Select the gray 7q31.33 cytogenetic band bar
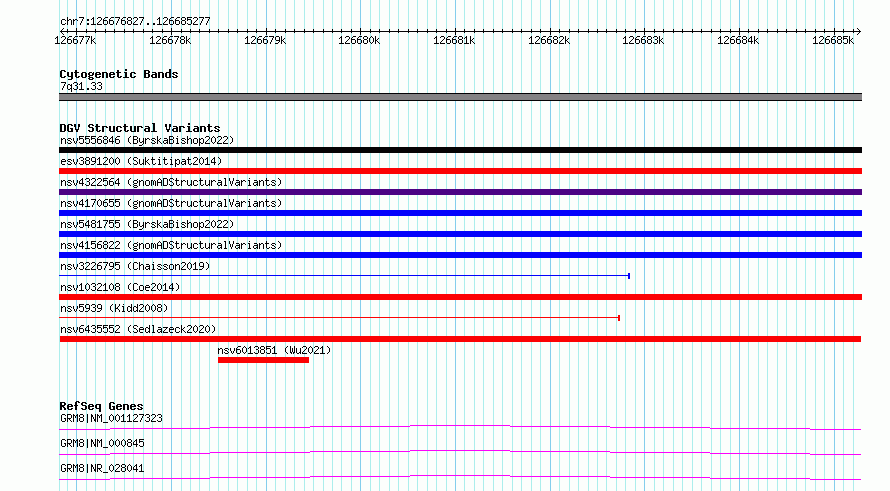This screenshot has width=890, height=491. pyautogui.click(x=460, y=97)
